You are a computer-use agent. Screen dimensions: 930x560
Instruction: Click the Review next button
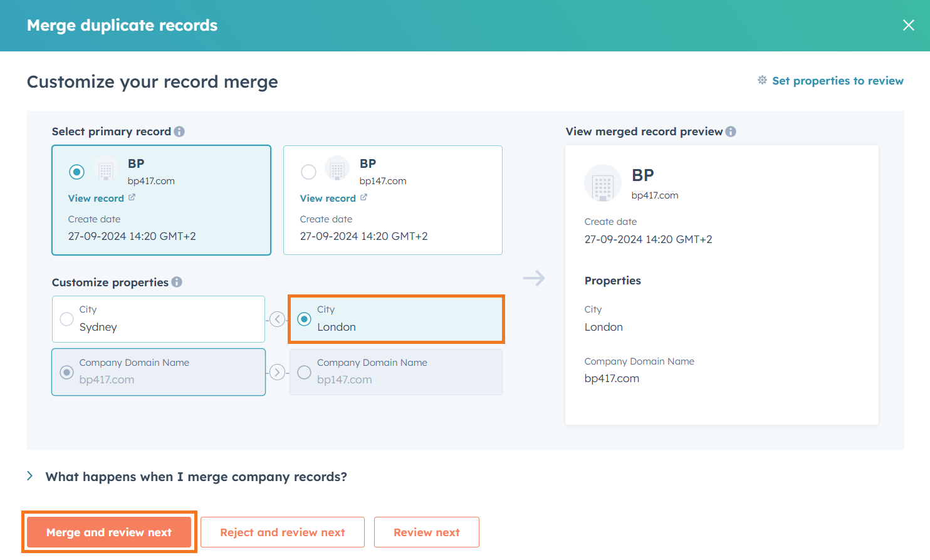(x=427, y=532)
